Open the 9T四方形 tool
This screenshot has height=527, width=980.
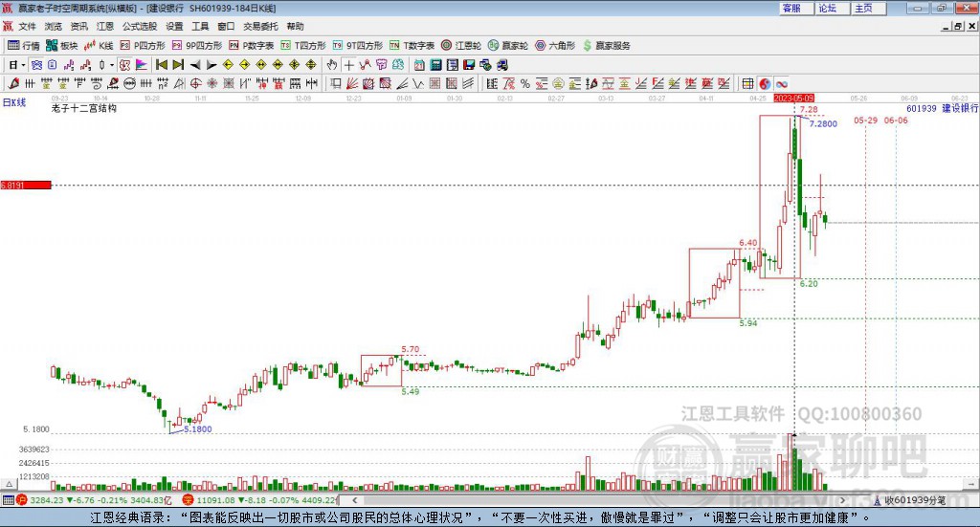point(358,46)
